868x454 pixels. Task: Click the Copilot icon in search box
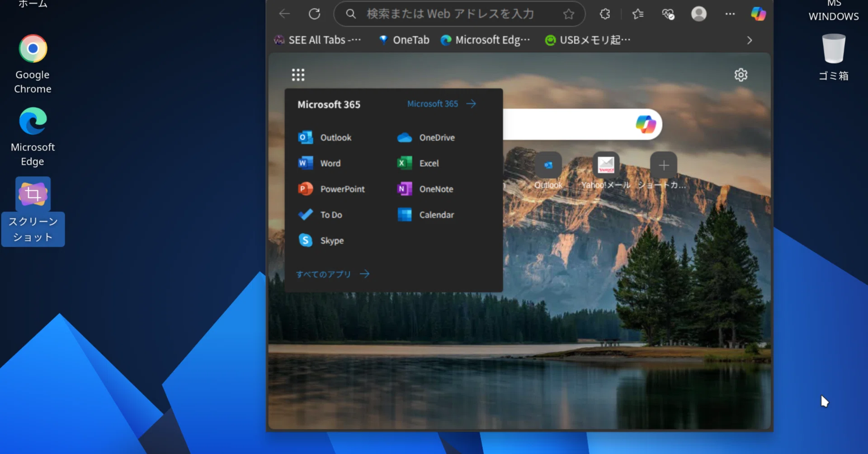click(646, 124)
